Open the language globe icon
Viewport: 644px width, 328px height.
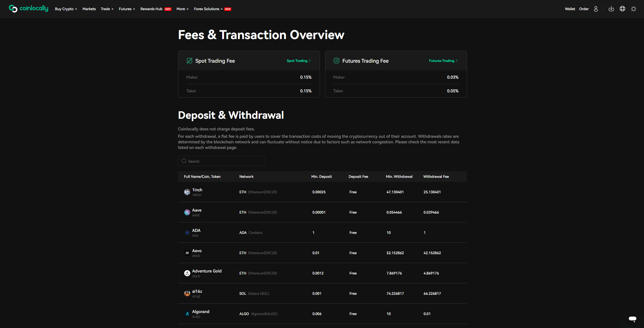[622, 9]
